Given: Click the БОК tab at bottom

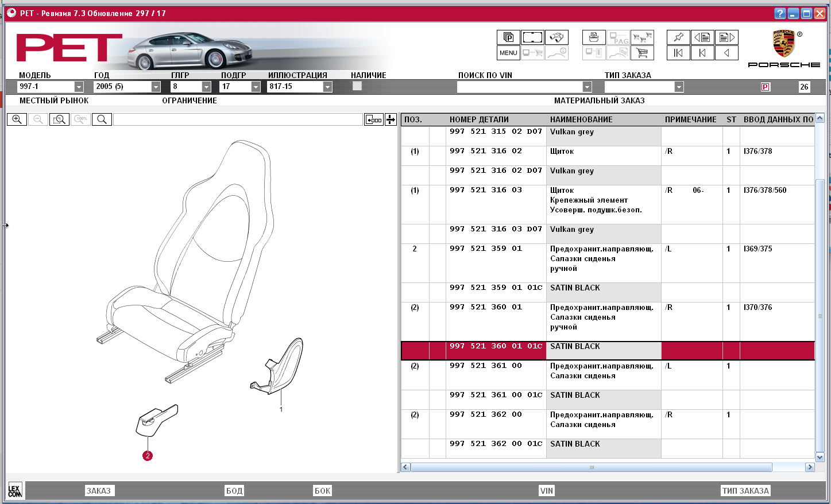Looking at the screenshot, I should pos(322,491).
